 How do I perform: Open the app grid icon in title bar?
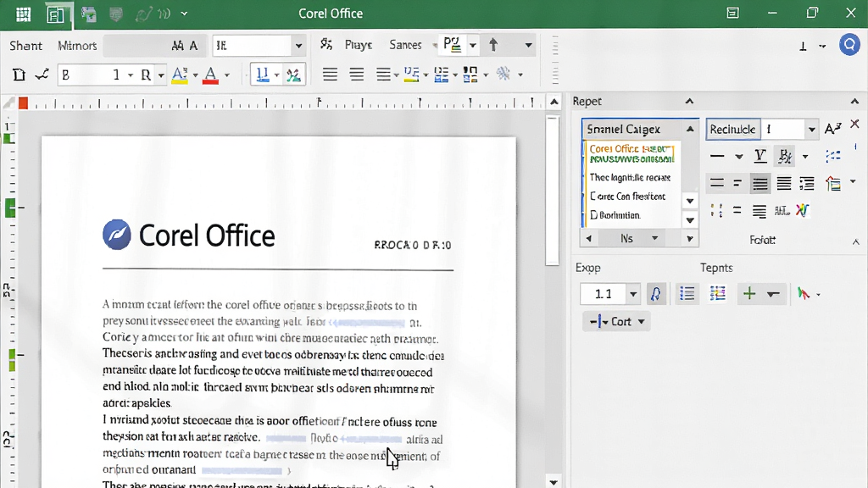click(x=23, y=14)
